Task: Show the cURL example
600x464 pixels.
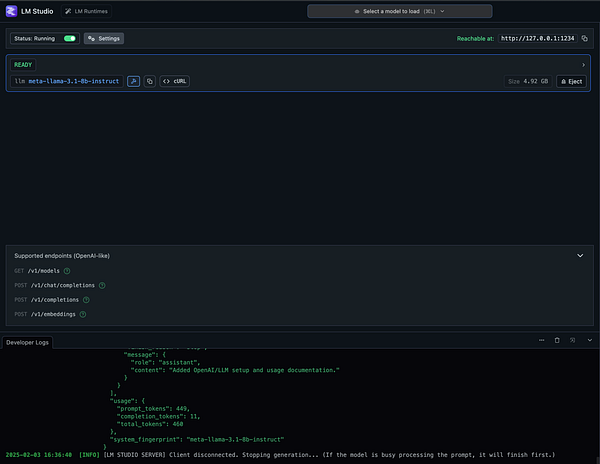Action: pyautogui.click(x=174, y=81)
